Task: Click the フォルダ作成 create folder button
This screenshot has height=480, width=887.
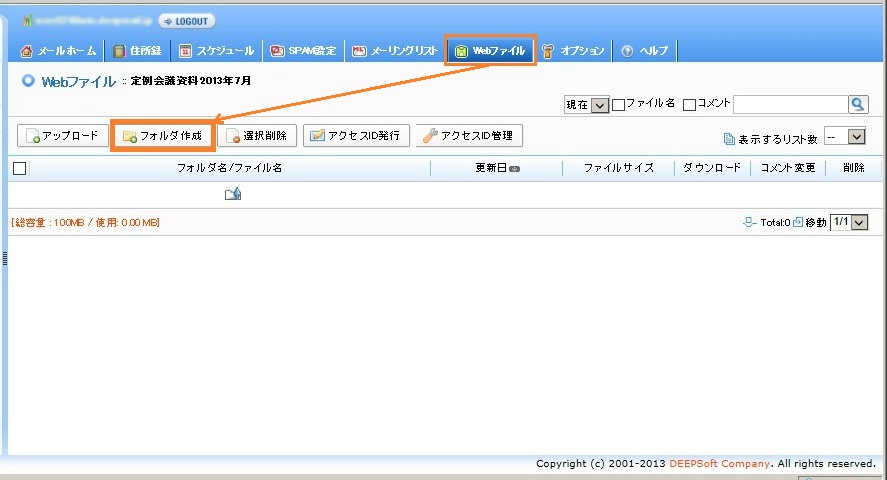Action: click(x=162, y=135)
